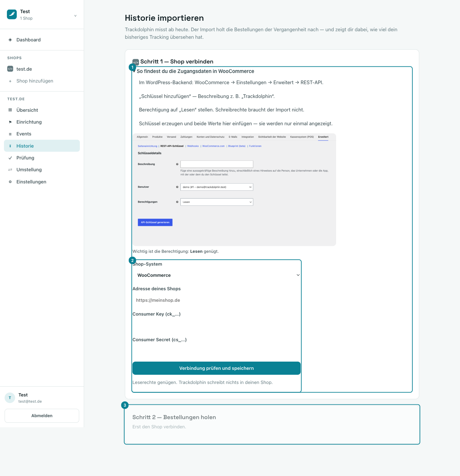Click the 'Schritt 1 — Shop verbinden' heading
Viewport: 460px width, 476px height.
(x=177, y=62)
